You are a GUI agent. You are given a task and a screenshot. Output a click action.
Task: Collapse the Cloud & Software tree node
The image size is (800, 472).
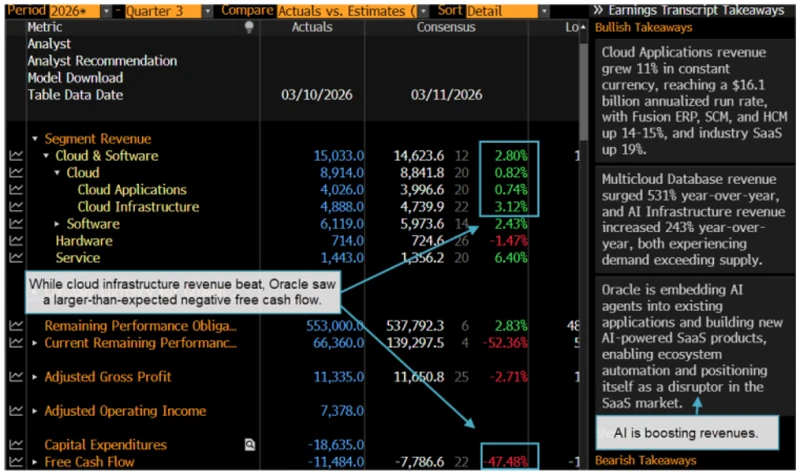[x=46, y=156]
